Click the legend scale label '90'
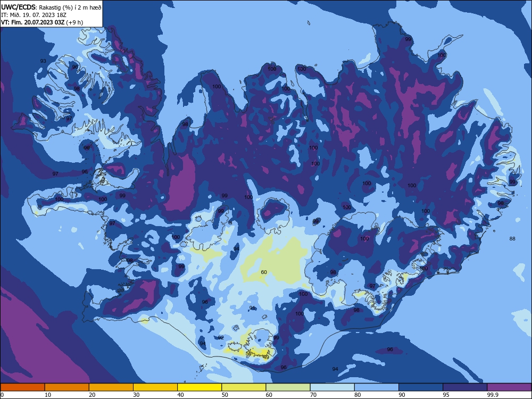The image size is (532, 399). click(402, 395)
